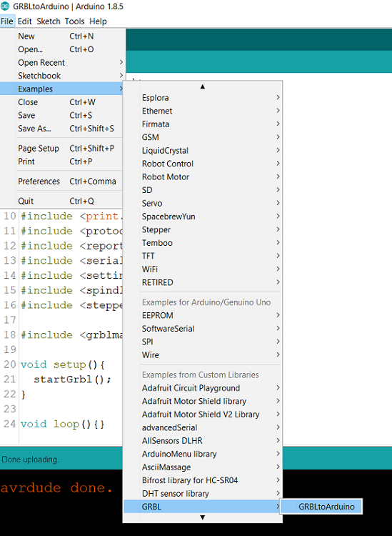Expand GSM examples

point(203,137)
